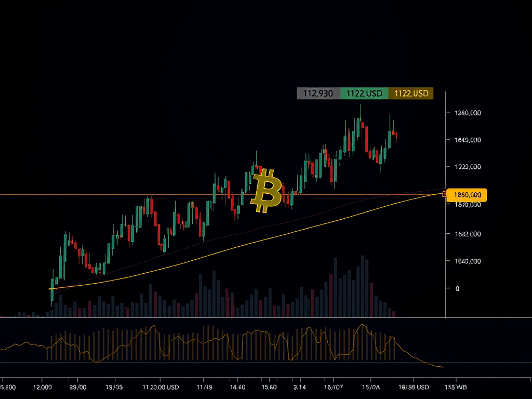Click the 0 label on price axis

pyautogui.click(x=457, y=288)
